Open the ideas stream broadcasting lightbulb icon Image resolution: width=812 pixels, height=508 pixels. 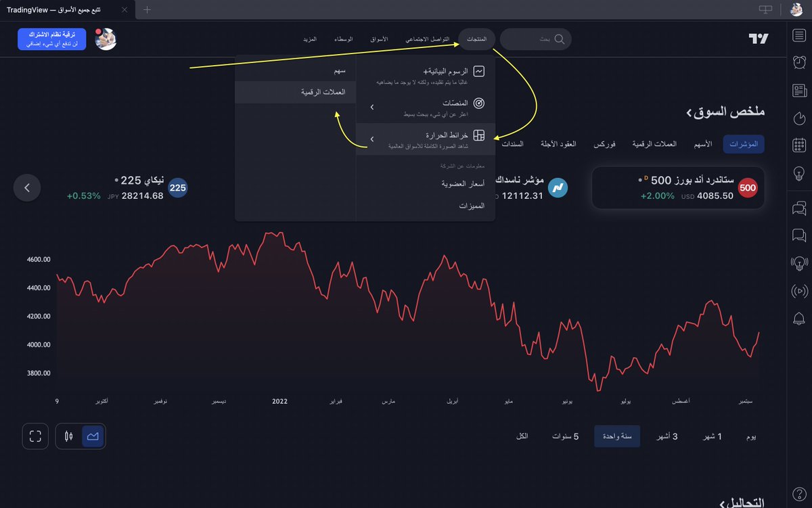799,263
